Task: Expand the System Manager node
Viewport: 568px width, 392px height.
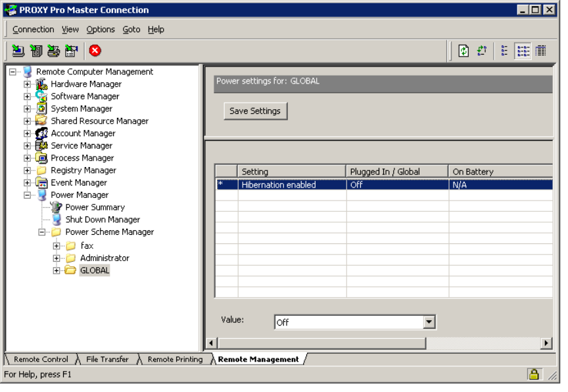Action: 27,109
